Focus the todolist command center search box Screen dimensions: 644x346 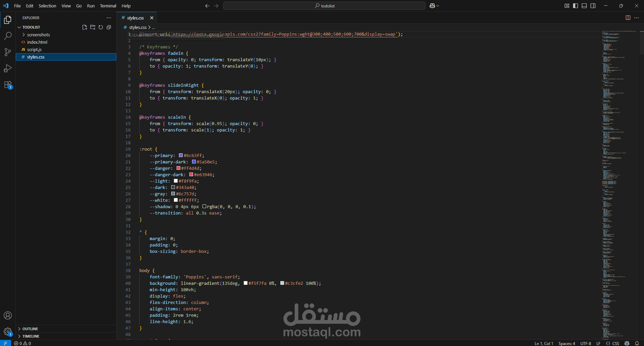324,6
